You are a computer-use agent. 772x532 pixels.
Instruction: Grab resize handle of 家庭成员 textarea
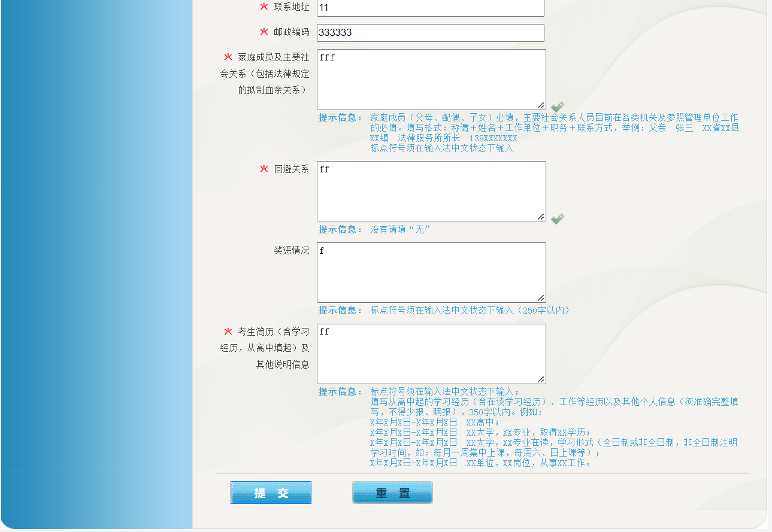click(541, 105)
